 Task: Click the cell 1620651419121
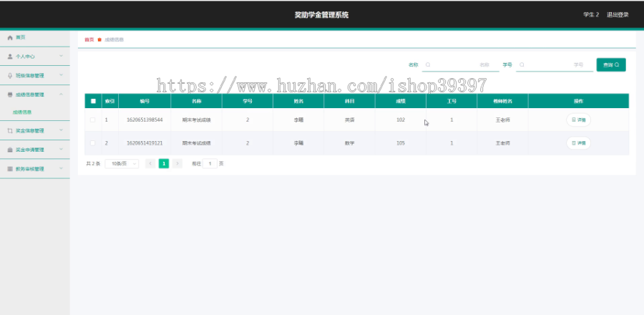(145, 143)
